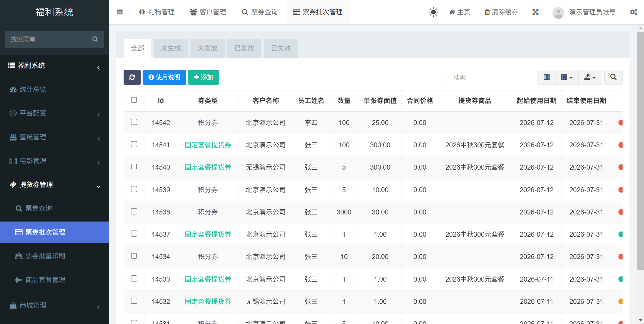644x324 pixels.
Task: Click the magnifier icon in sidebar search
Action: pos(95,39)
